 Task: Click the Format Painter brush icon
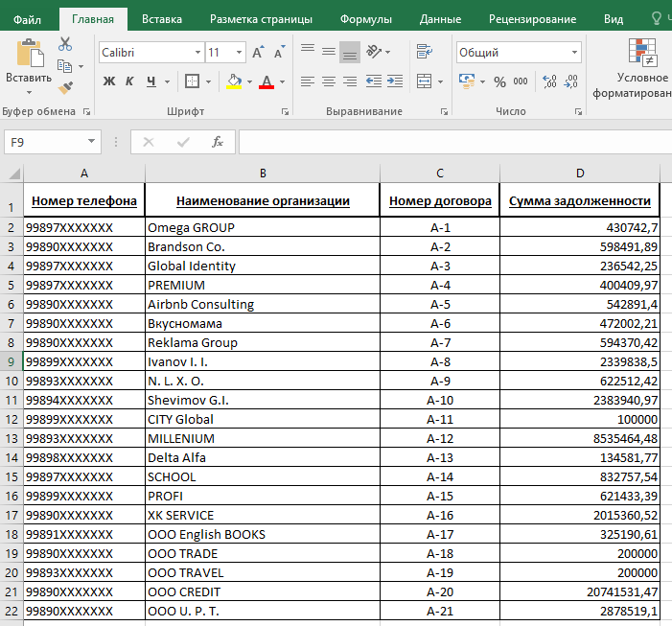pyautogui.click(x=65, y=88)
